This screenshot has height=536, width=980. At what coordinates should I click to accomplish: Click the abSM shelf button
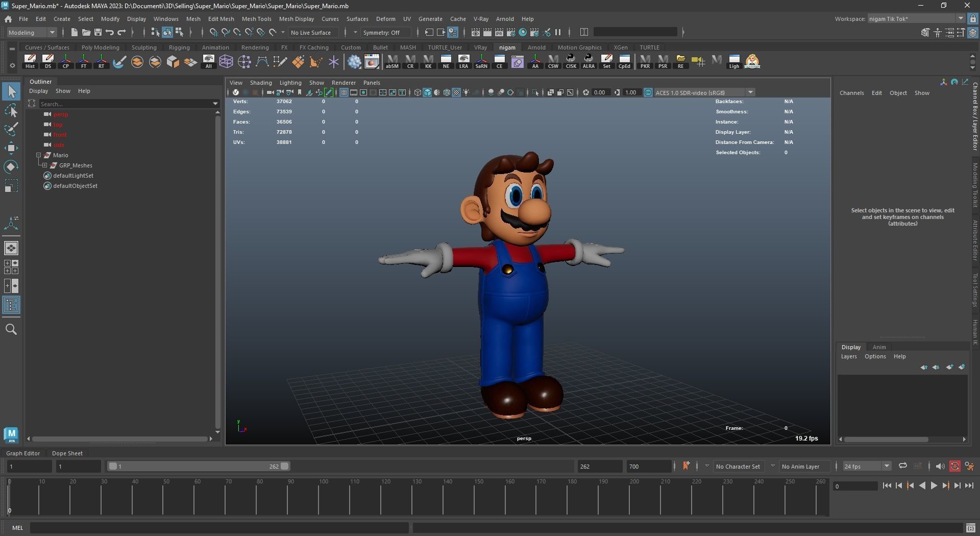392,61
